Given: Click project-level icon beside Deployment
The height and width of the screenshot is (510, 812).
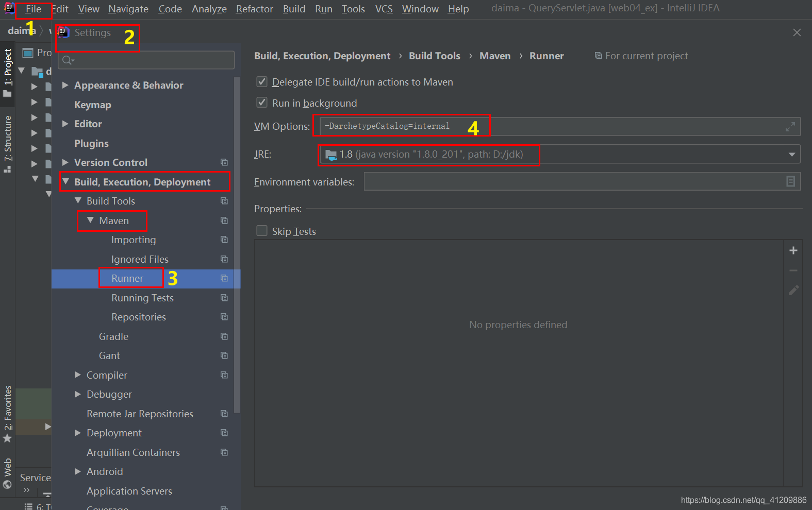Looking at the screenshot, I should 224,433.
